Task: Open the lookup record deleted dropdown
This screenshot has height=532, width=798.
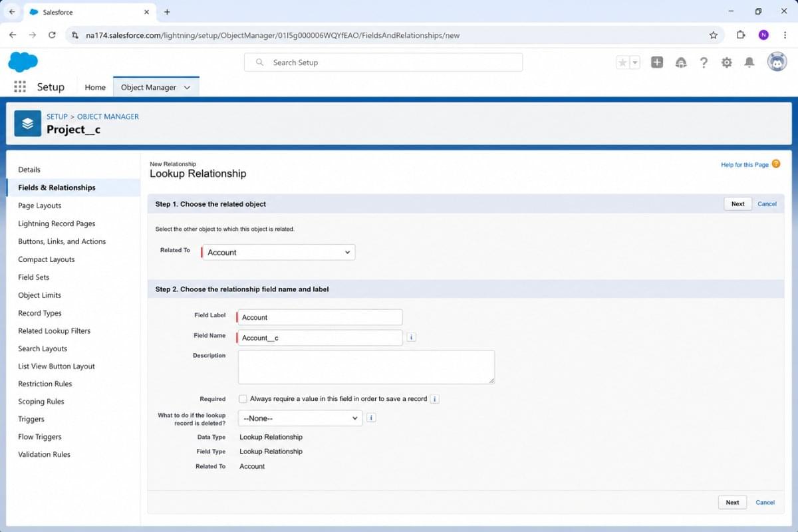Action: (x=301, y=418)
